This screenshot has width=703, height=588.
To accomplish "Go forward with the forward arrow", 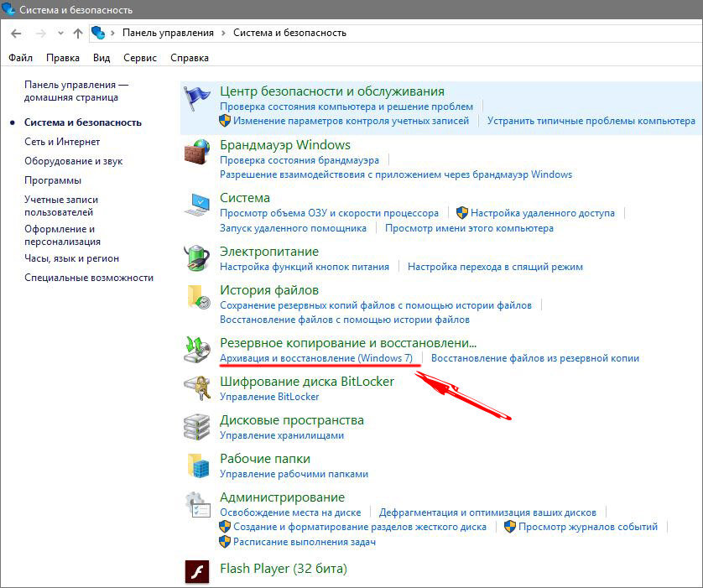I will click(41, 34).
